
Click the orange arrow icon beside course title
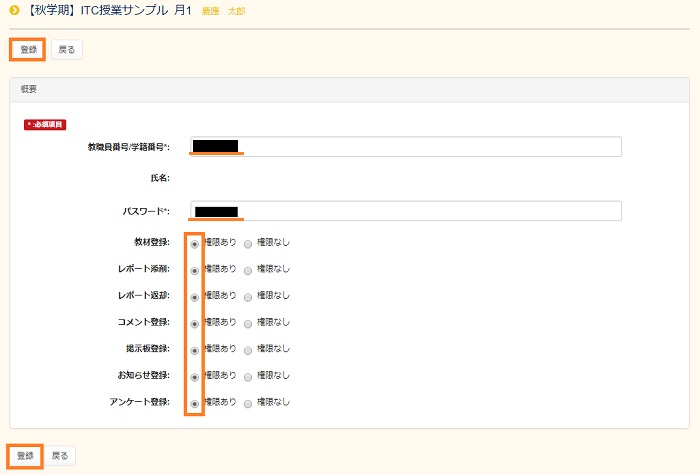tap(15, 11)
